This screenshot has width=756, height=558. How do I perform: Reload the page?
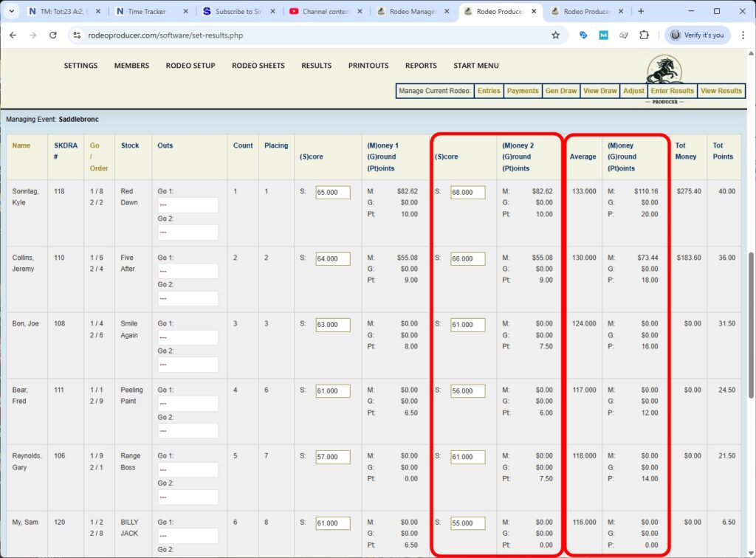click(x=52, y=35)
